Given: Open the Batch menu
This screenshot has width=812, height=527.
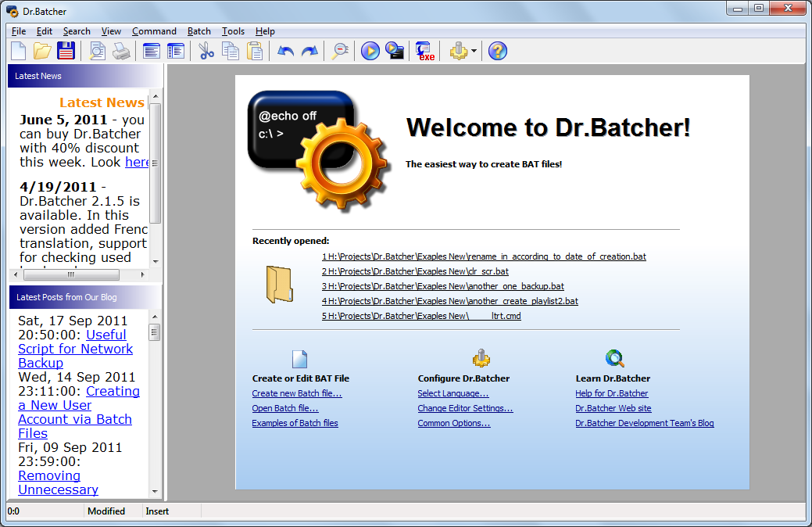Looking at the screenshot, I should 199,31.
